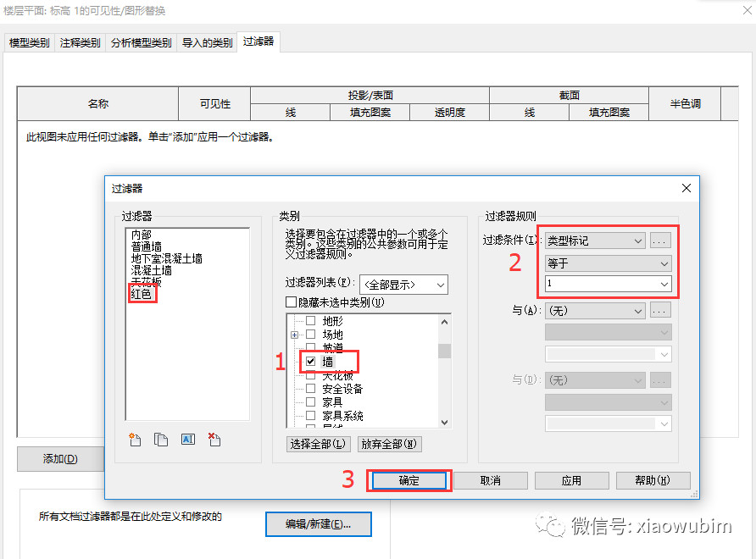756x559 pixels.
Task: Switch to the 注释类别 tab
Action: click(x=80, y=43)
